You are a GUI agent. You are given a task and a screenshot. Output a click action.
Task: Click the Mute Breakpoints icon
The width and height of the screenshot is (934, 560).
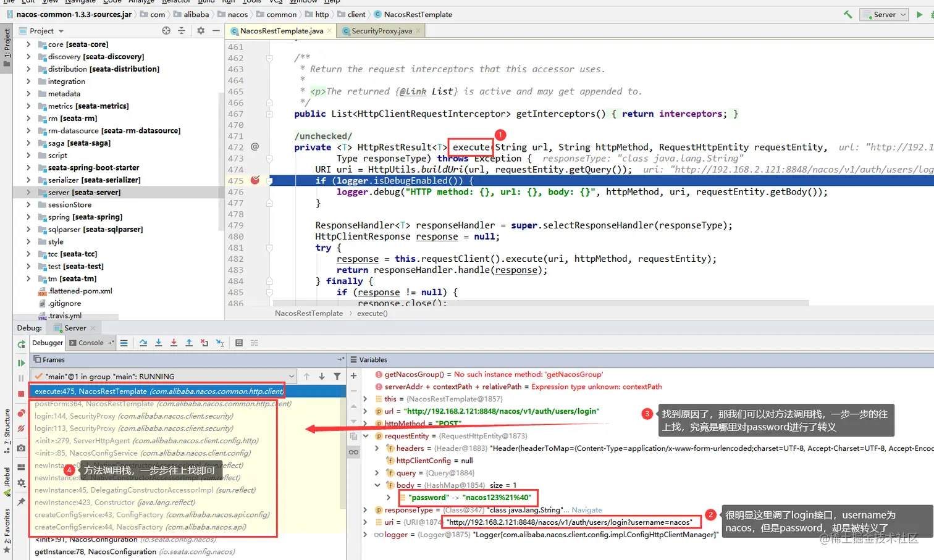[x=22, y=428]
